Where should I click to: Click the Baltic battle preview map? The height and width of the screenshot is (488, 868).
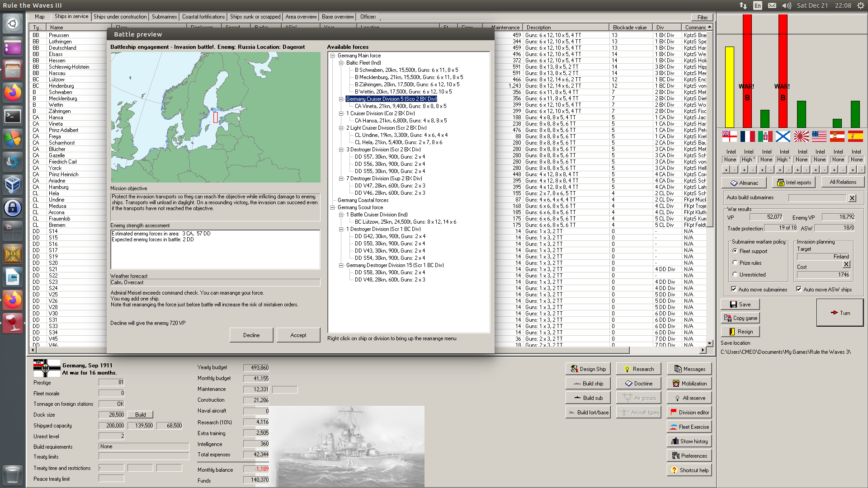pos(216,117)
